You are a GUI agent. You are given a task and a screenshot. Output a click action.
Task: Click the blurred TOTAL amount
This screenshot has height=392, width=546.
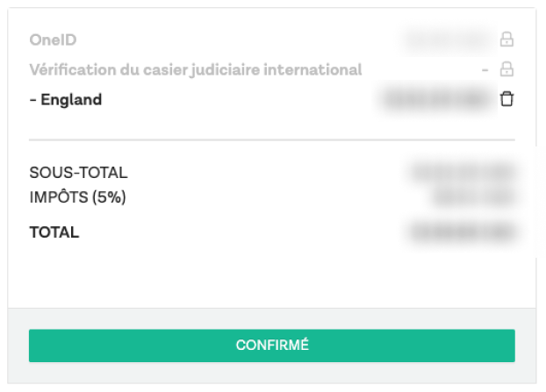pos(461,232)
